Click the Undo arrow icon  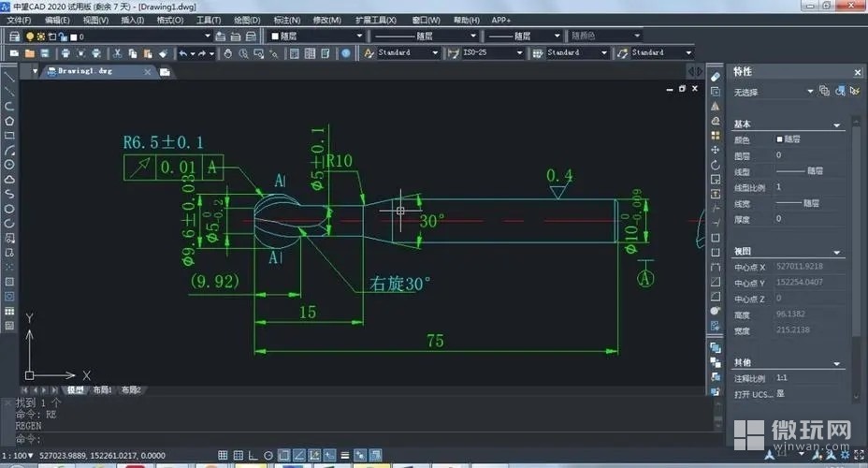pos(183,53)
